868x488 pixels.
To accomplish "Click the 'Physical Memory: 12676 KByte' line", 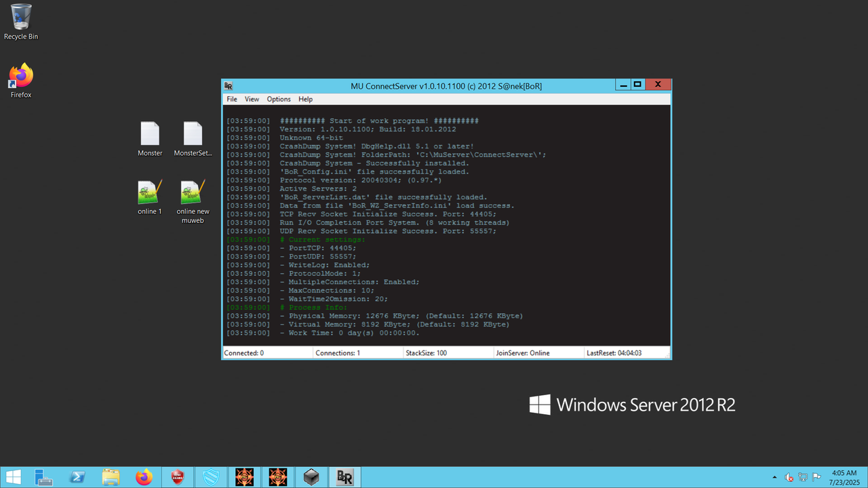I will point(375,316).
